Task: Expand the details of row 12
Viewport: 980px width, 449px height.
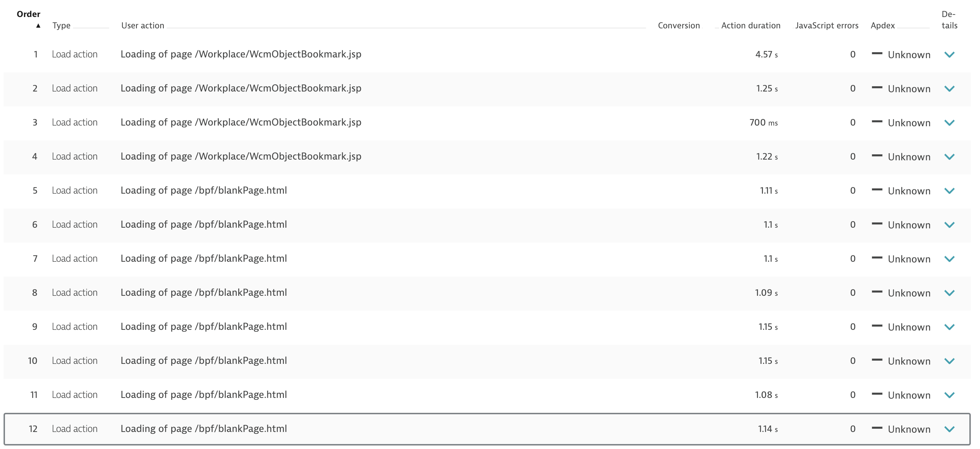Action: [949, 429]
